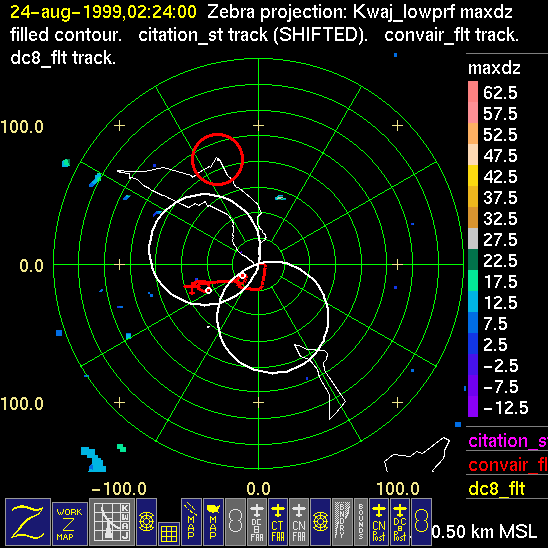This screenshot has width=548, height=548.
Task: Select the DC8 Post aircraft icon
Action: click(x=400, y=522)
